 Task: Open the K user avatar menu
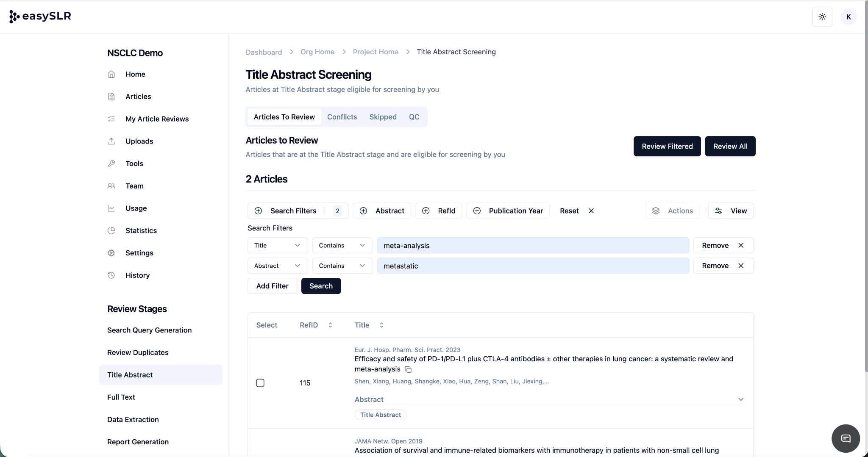point(848,17)
